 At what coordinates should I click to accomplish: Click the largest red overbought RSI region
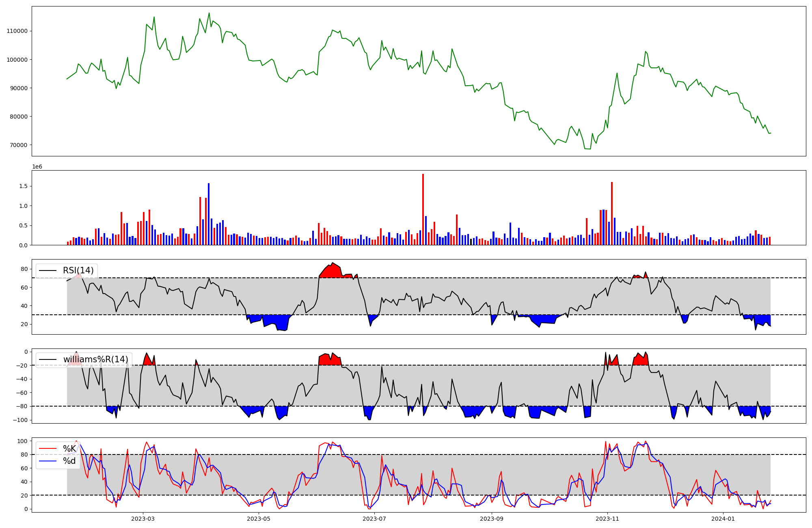pyautogui.click(x=332, y=271)
